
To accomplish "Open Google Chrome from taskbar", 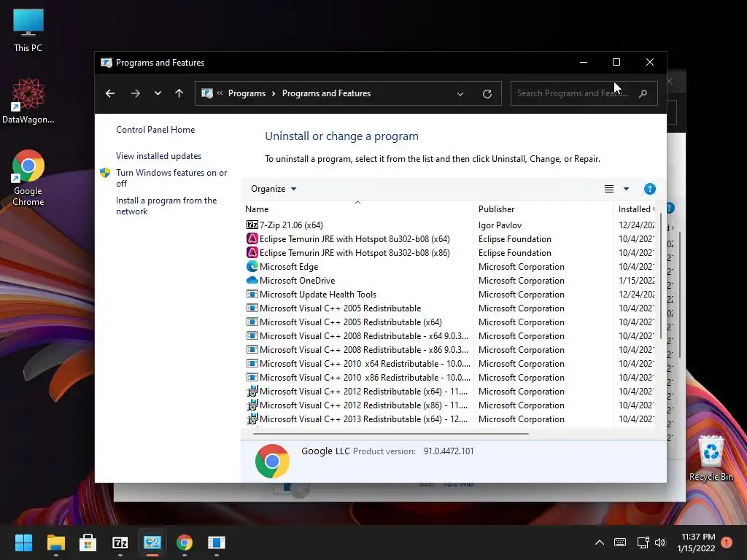I will coord(185,542).
